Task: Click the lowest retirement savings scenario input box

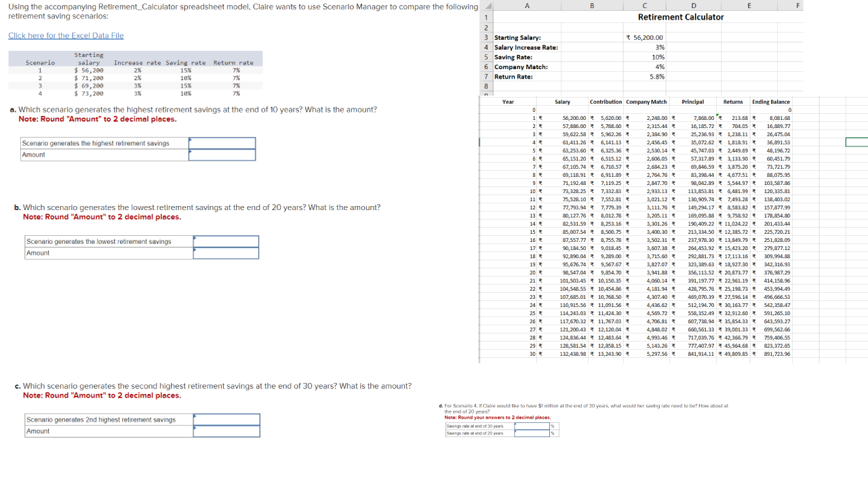Action: pyautogui.click(x=225, y=241)
